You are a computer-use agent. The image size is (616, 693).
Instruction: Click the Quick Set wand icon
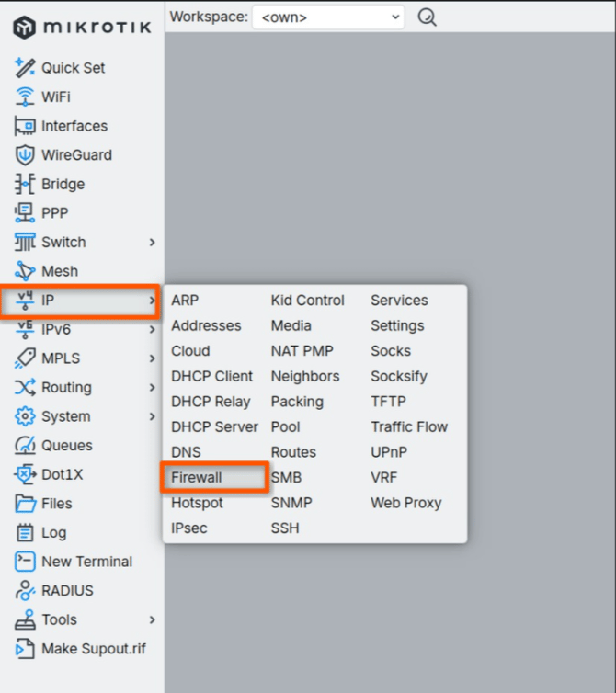tap(25, 67)
